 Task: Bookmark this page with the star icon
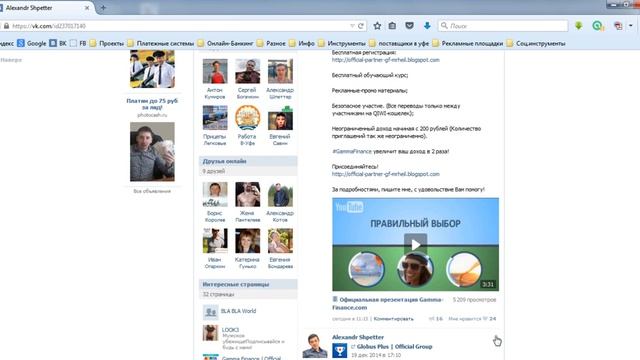click(x=377, y=26)
